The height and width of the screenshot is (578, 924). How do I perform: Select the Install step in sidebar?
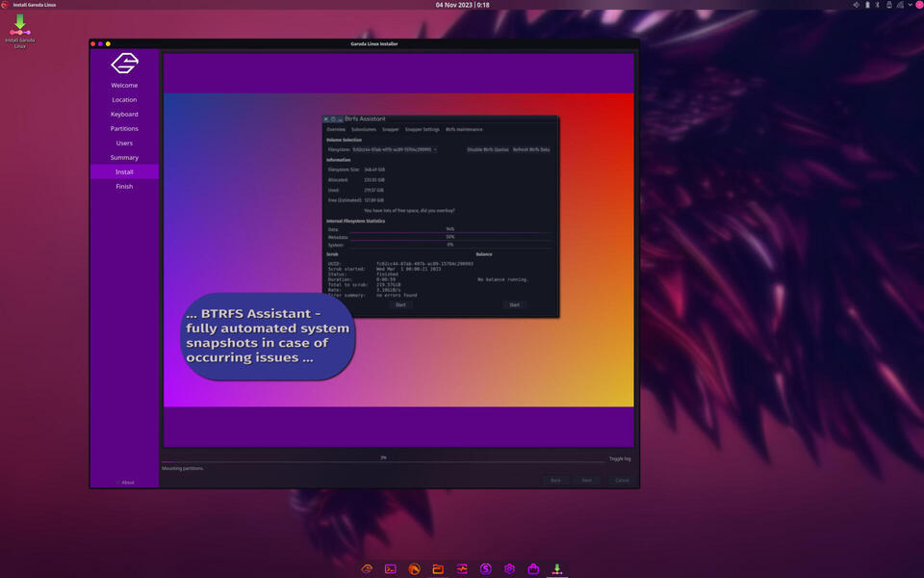coord(124,171)
